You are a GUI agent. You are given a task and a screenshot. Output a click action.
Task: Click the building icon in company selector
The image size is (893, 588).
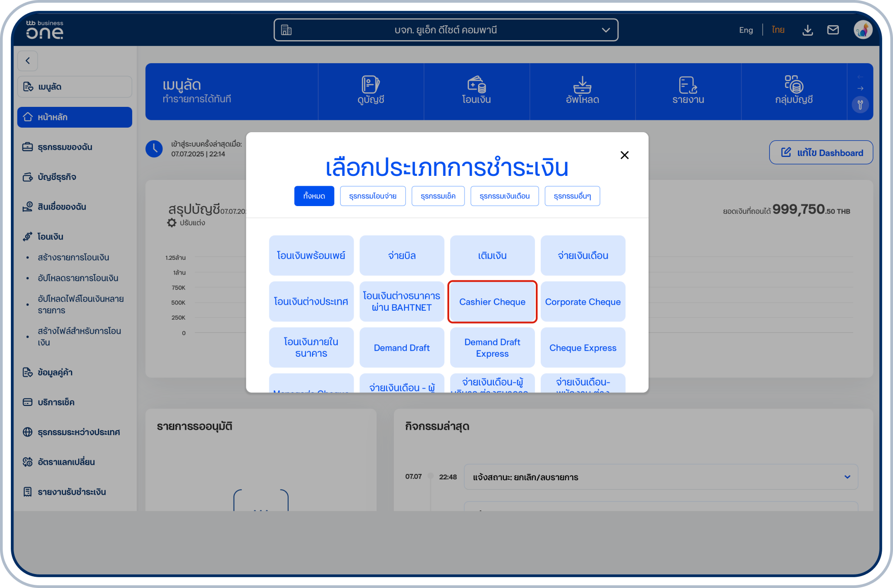point(286,30)
